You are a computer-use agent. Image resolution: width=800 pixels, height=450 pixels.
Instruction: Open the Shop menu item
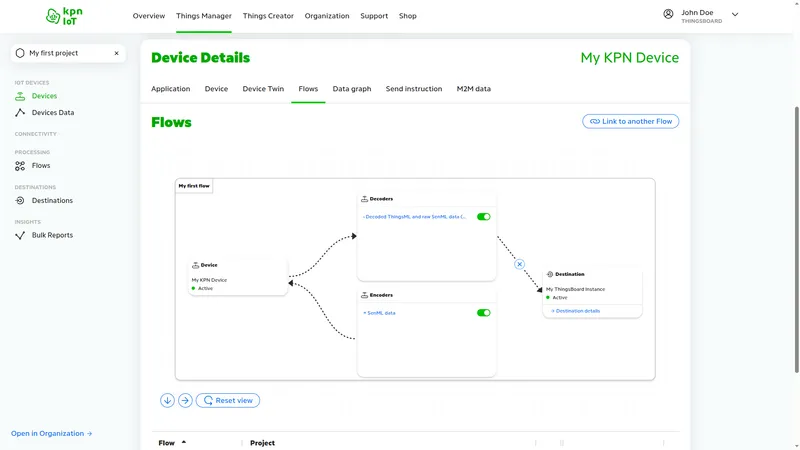click(x=408, y=16)
